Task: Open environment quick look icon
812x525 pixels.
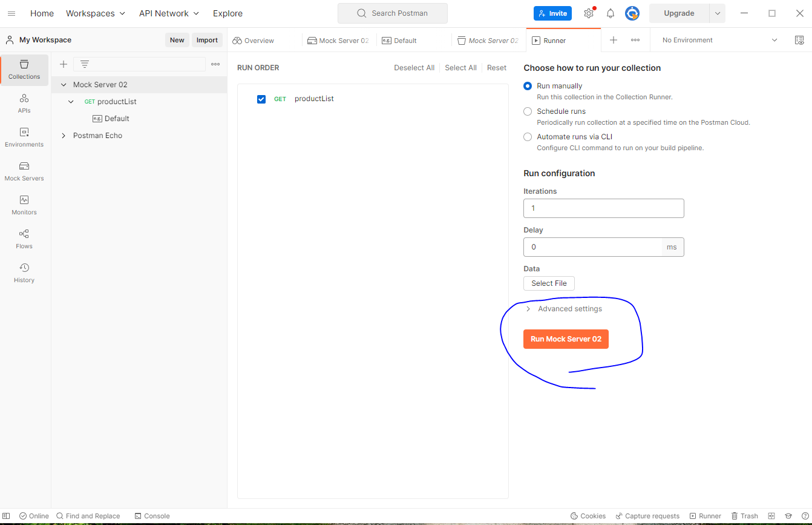Action: pyautogui.click(x=799, y=40)
